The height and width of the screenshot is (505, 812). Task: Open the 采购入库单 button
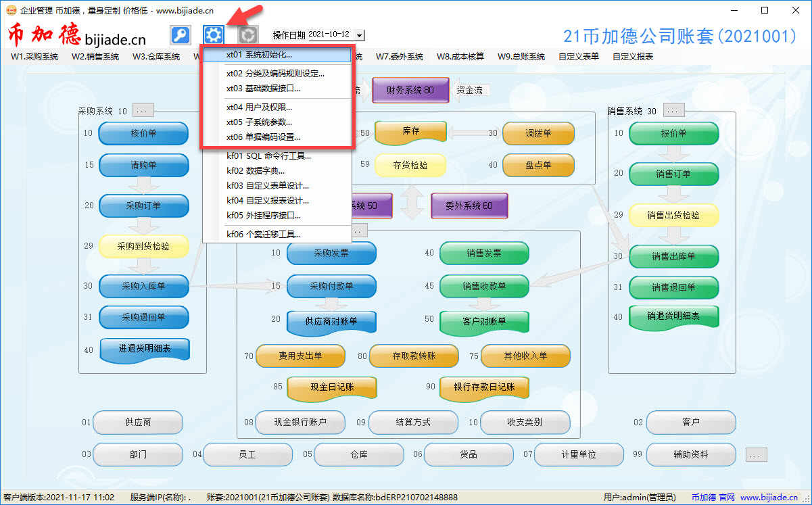click(x=143, y=286)
